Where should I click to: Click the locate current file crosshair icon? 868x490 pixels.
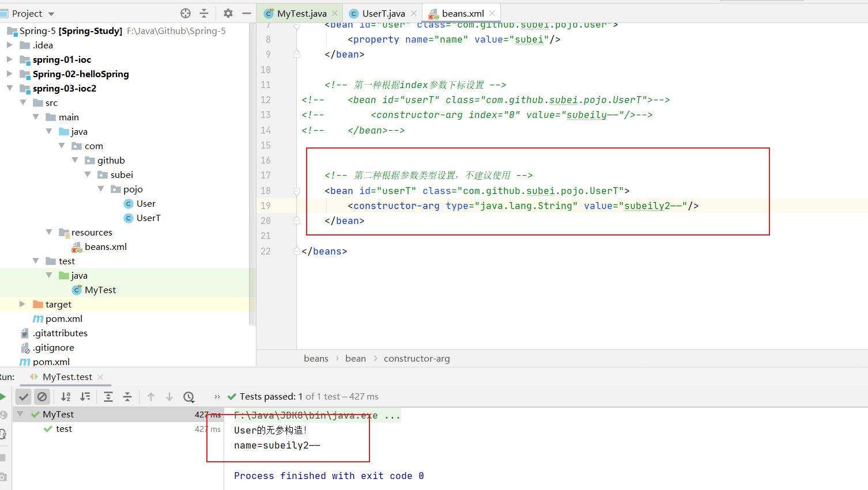[x=186, y=13]
